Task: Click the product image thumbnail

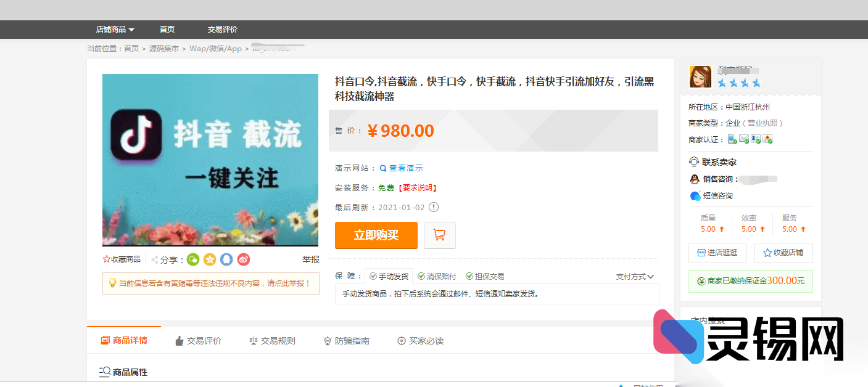Action: pos(210,159)
